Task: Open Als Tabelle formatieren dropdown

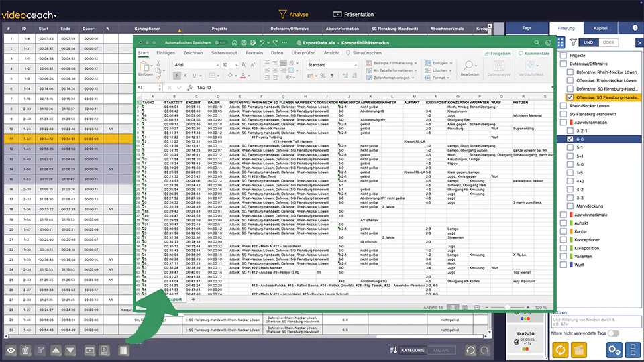Action: pos(391,70)
